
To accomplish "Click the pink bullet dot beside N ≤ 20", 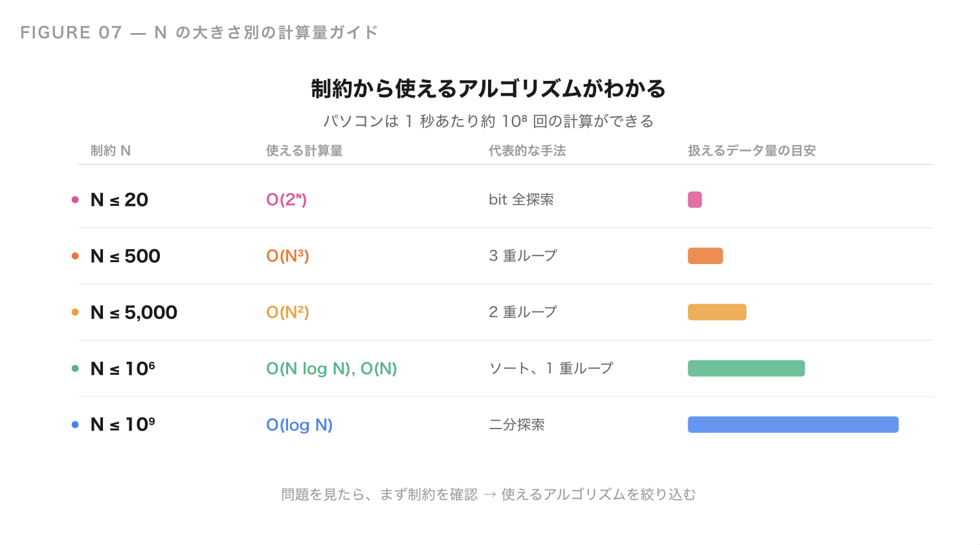I will (75, 199).
